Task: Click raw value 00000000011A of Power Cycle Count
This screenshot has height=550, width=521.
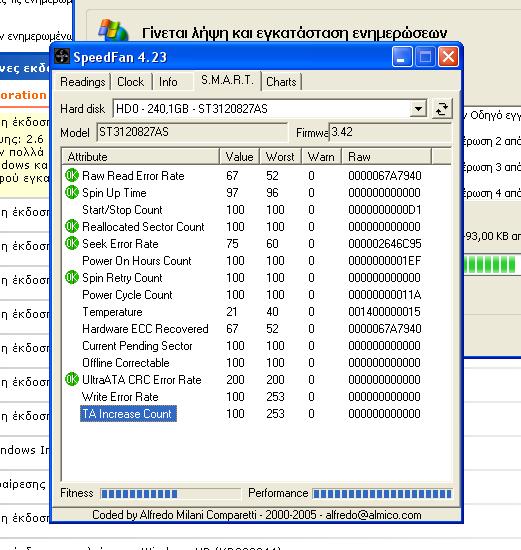Action: point(385,295)
